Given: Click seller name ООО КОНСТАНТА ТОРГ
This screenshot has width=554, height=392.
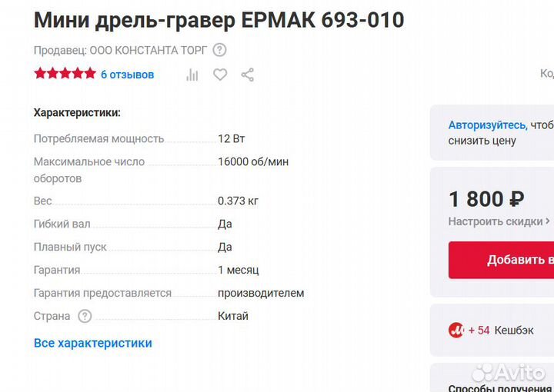Looking at the screenshot, I should pyautogui.click(x=148, y=51).
